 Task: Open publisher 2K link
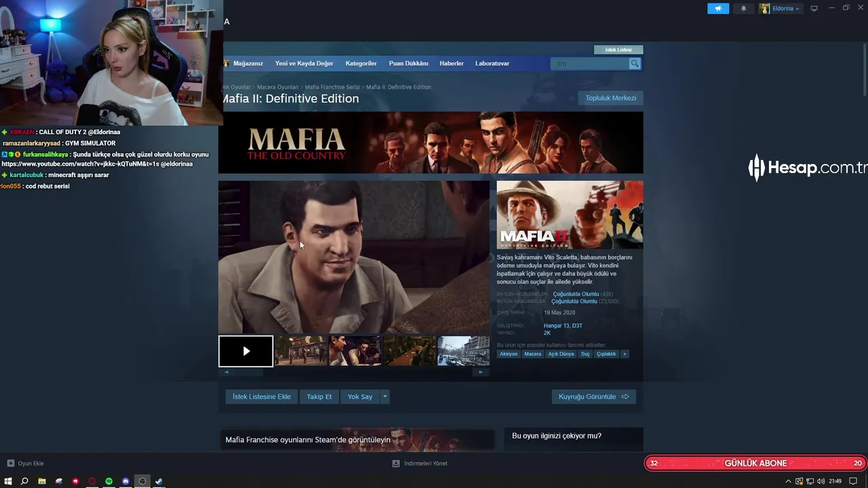pyautogui.click(x=547, y=333)
